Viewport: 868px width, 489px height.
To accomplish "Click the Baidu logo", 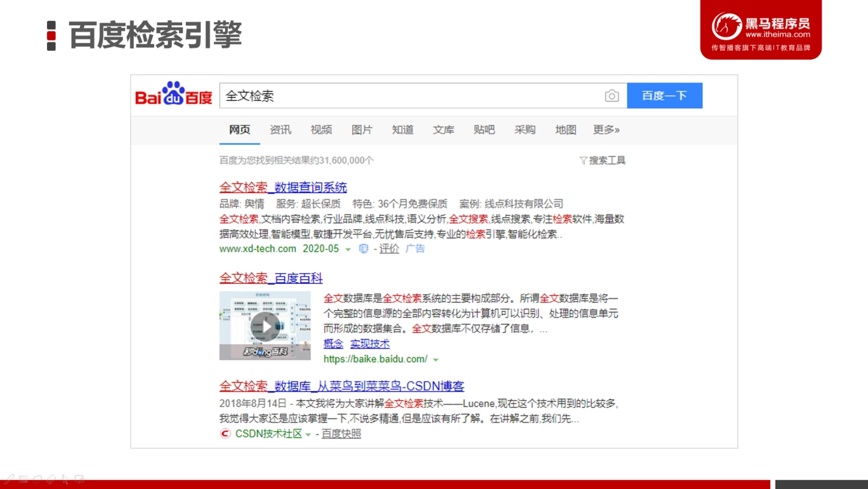I will coord(174,95).
